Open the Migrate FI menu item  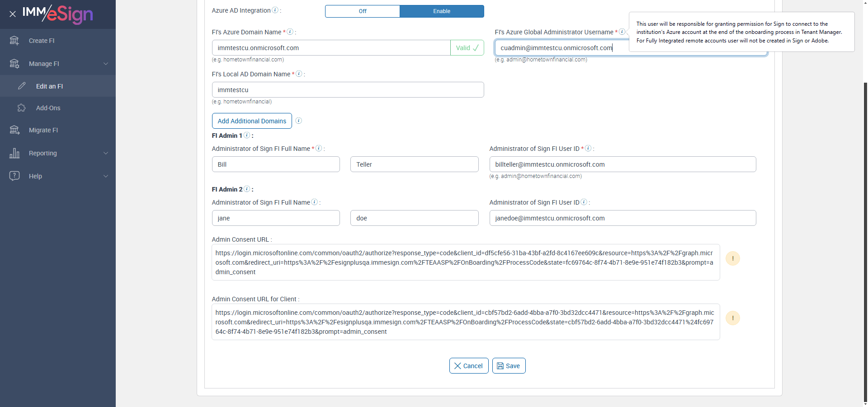pos(43,130)
